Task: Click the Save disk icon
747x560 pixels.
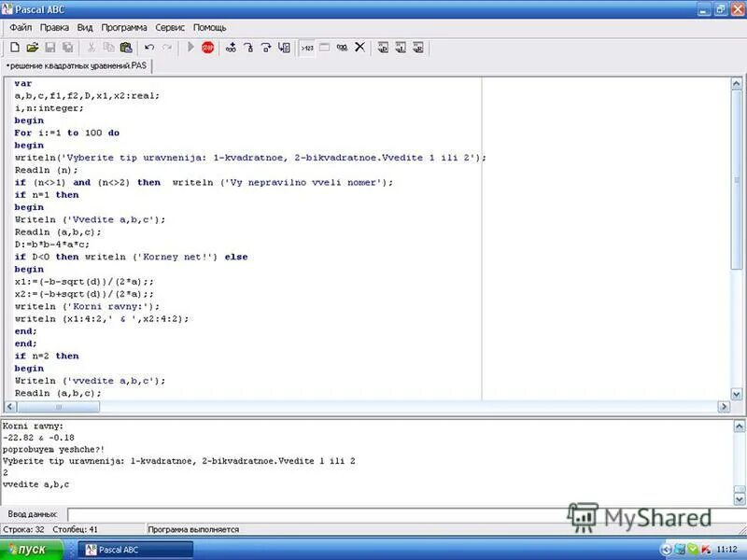Action: coord(50,48)
